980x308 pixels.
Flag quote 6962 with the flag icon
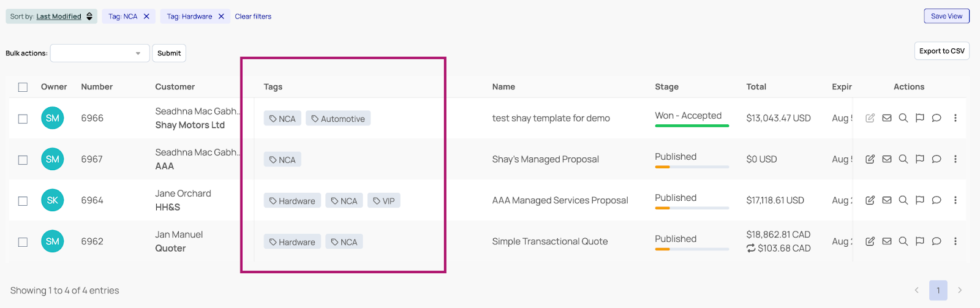[919, 241]
